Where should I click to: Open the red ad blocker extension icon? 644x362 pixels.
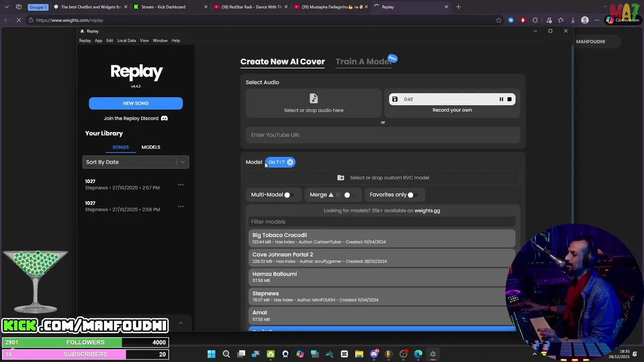click(x=523, y=20)
